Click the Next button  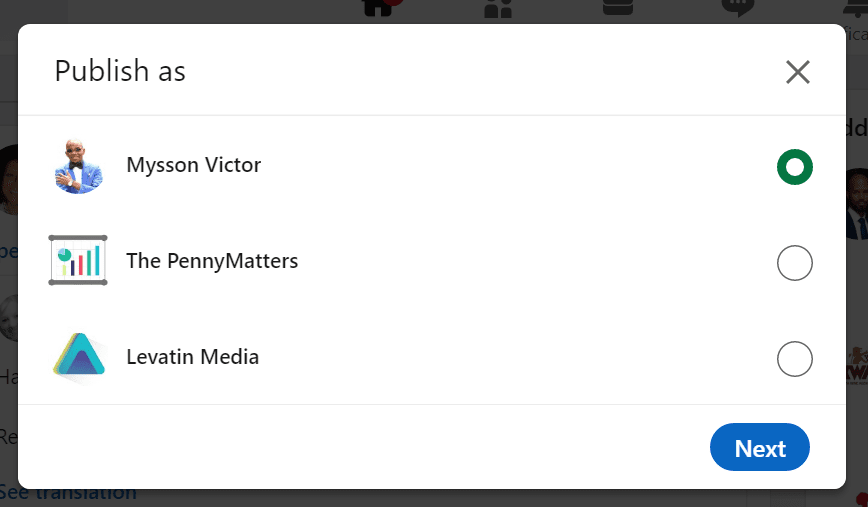(760, 447)
